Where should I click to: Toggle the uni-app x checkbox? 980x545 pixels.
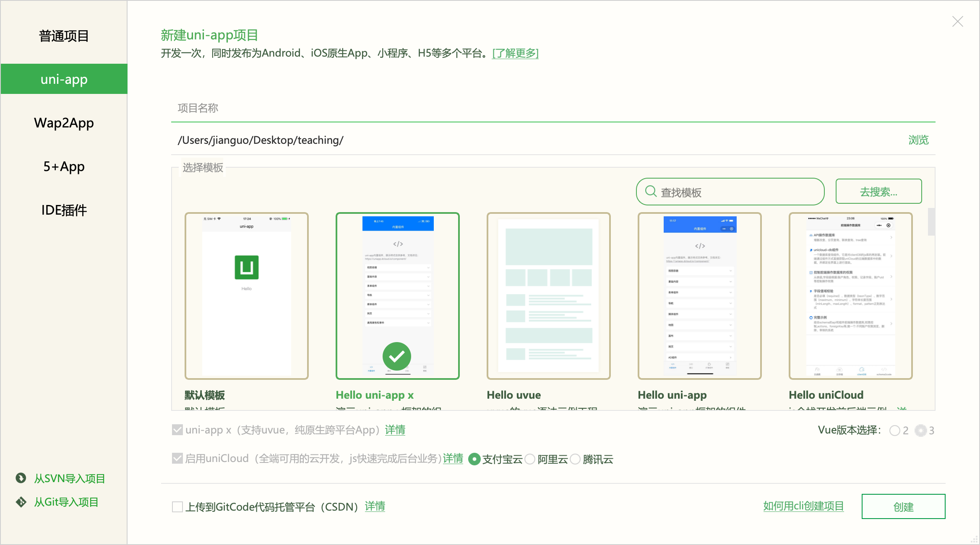pos(177,430)
